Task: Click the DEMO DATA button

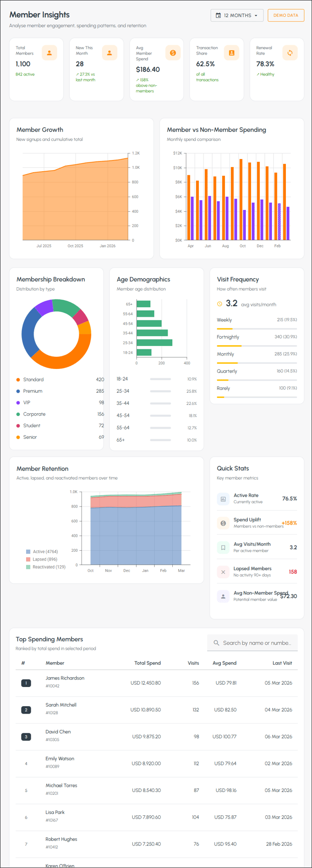Action: (x=285, y=15)
